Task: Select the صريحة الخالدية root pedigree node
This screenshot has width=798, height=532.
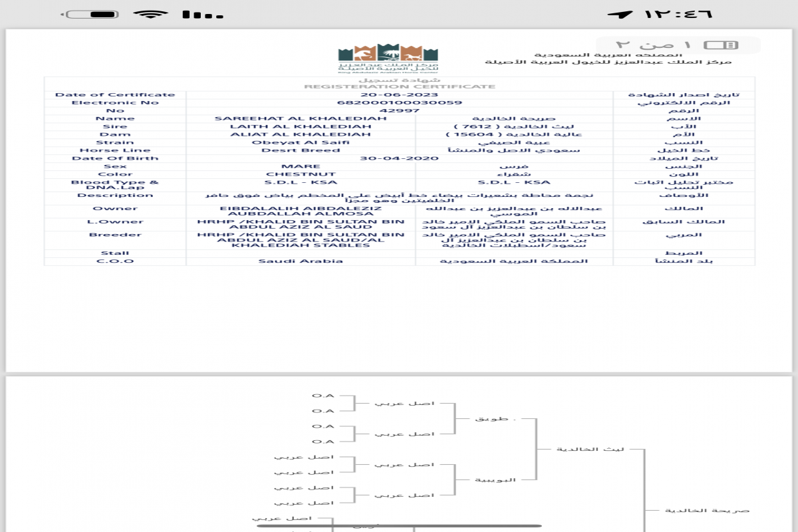Action: click(x=707, y=510)
